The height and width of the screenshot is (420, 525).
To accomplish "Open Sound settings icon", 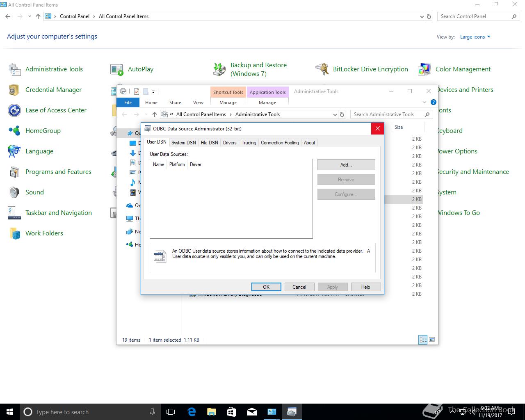I will point(14,192).
